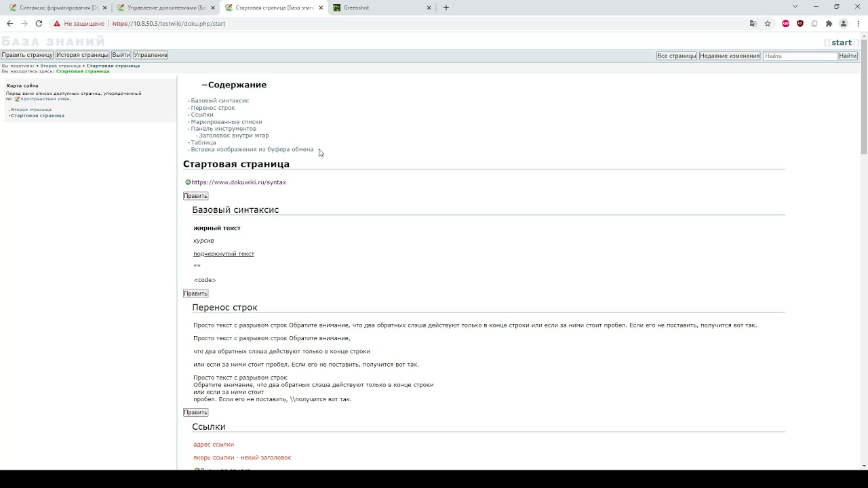The height and width of the screenshot is (488, 868).
Task: Open Все страницы index
Action: [677, 56]
